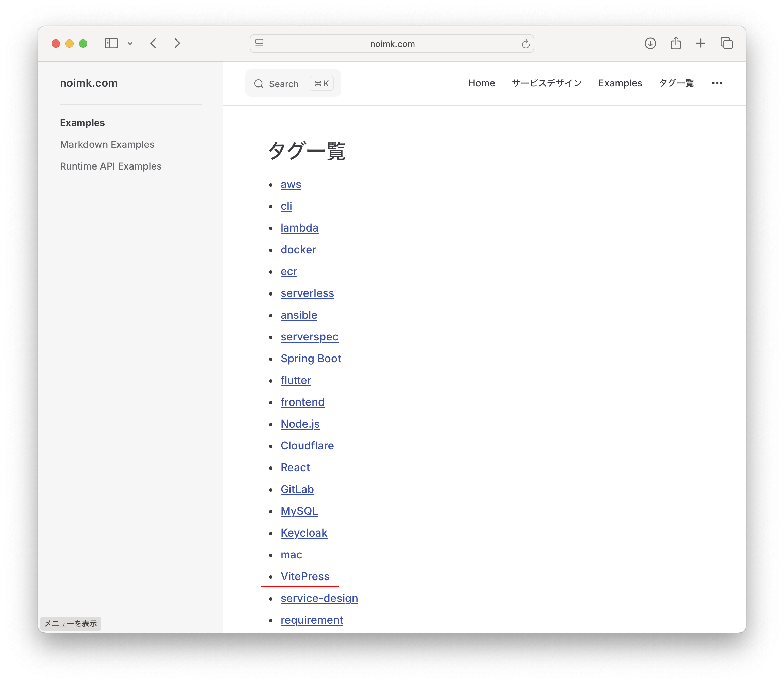Open the Home nav item
This screenshot has width=784, height=683.
pos(481,83)
